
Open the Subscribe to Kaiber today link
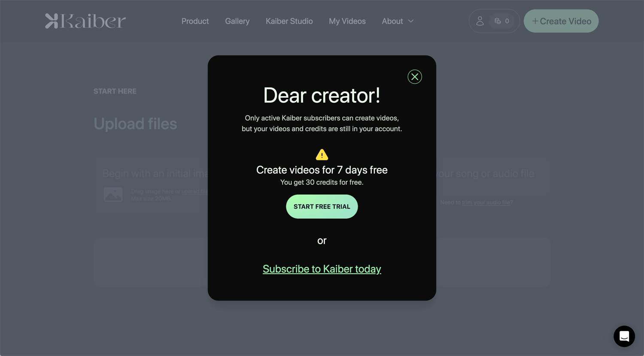[x=322, y=269]
